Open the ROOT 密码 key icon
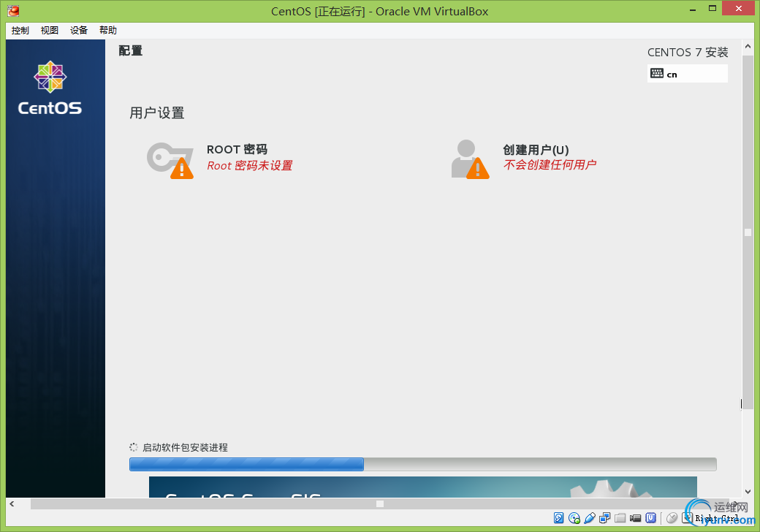The image size is (760, 532). [170, 160]
